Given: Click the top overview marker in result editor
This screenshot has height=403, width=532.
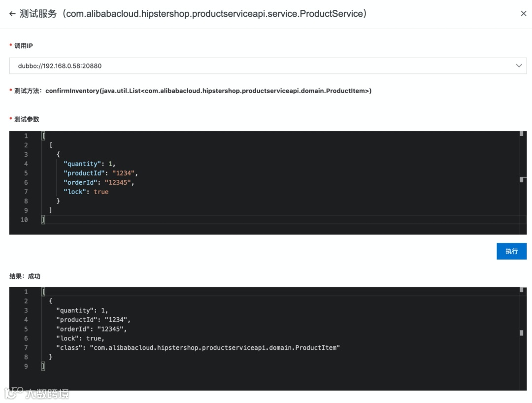Looking at the screenshot, I should 521,290.
